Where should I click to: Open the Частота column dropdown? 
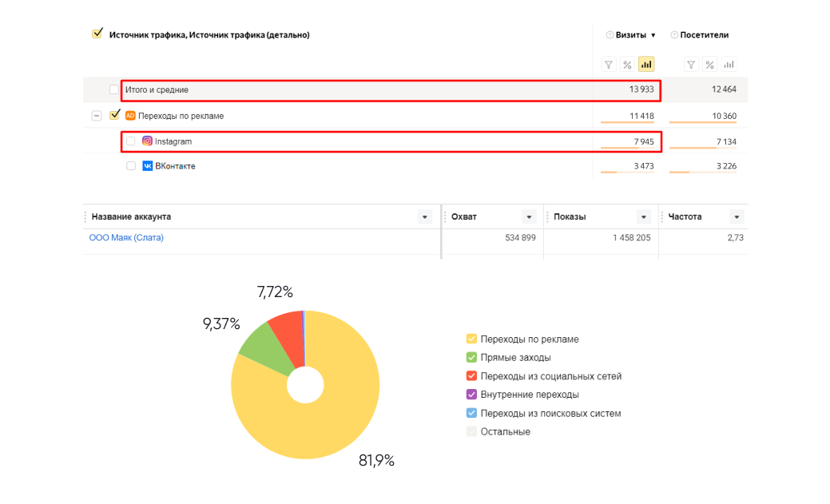[x=737, y=217]
